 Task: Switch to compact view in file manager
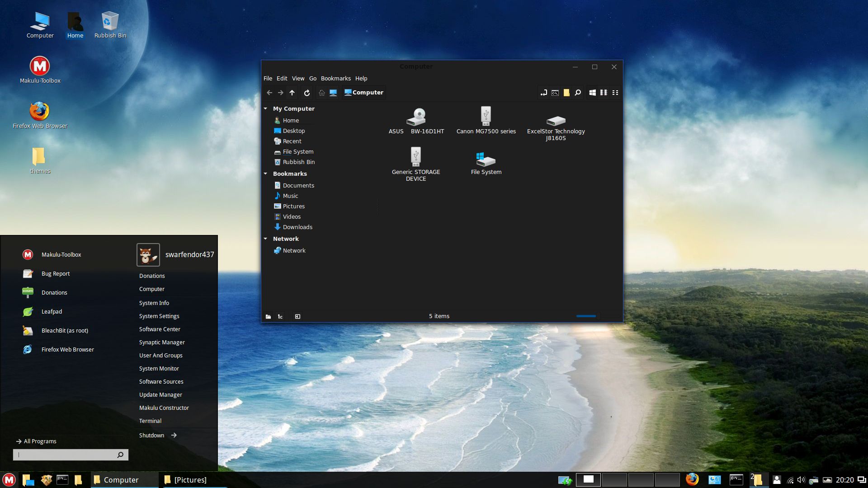point(615,93)
